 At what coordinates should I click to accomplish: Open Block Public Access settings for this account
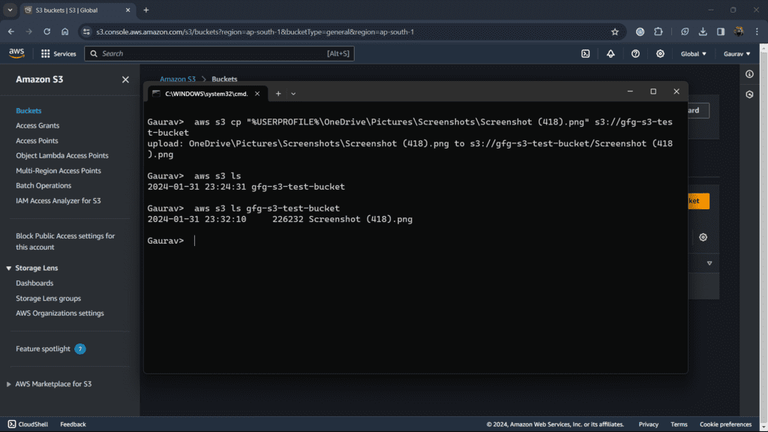click(x=65, y=241)
